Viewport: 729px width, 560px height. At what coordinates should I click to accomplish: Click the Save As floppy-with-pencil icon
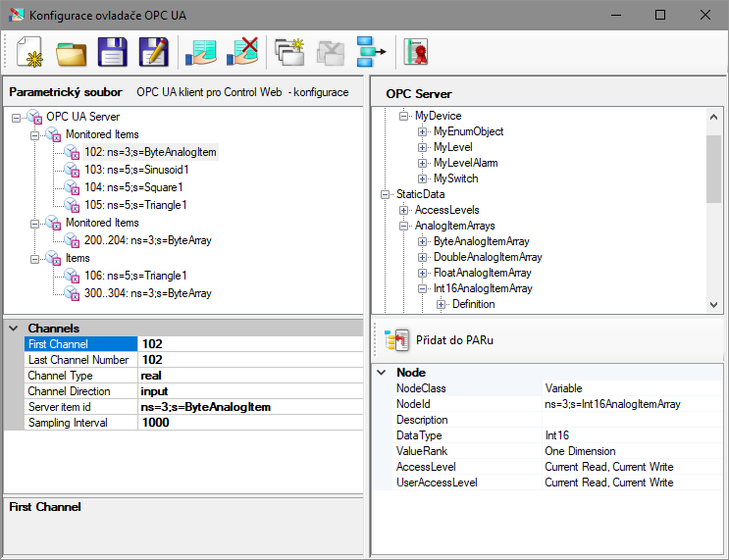[153, 51]
